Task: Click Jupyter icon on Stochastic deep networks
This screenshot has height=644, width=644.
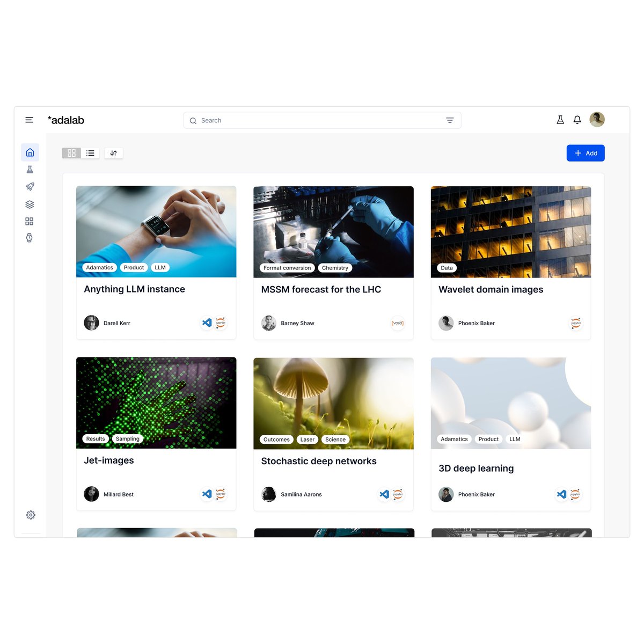Action: pos(398,494)
